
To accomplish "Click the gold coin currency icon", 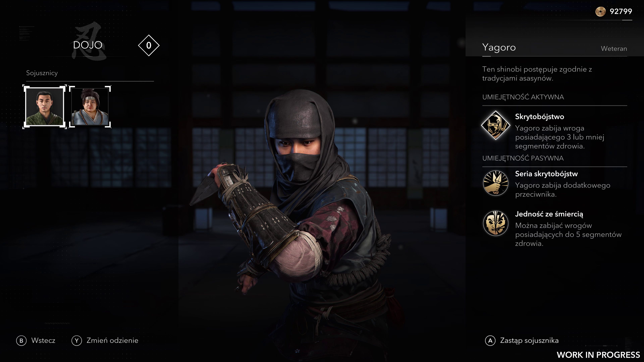I will coord(601,12).
